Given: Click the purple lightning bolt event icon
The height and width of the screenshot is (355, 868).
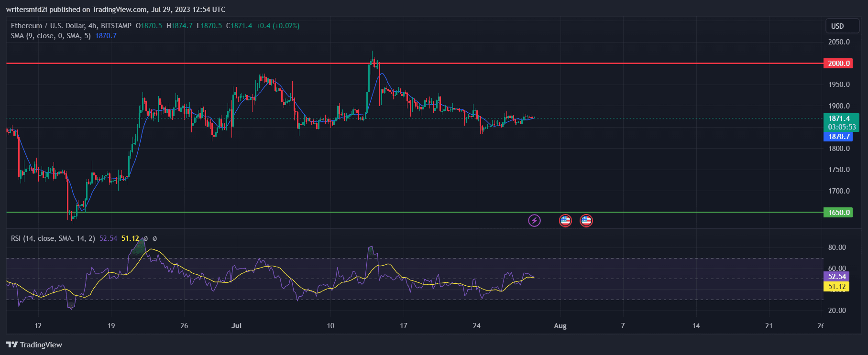Looking at the screenshot, I should [x=534, y=220].
